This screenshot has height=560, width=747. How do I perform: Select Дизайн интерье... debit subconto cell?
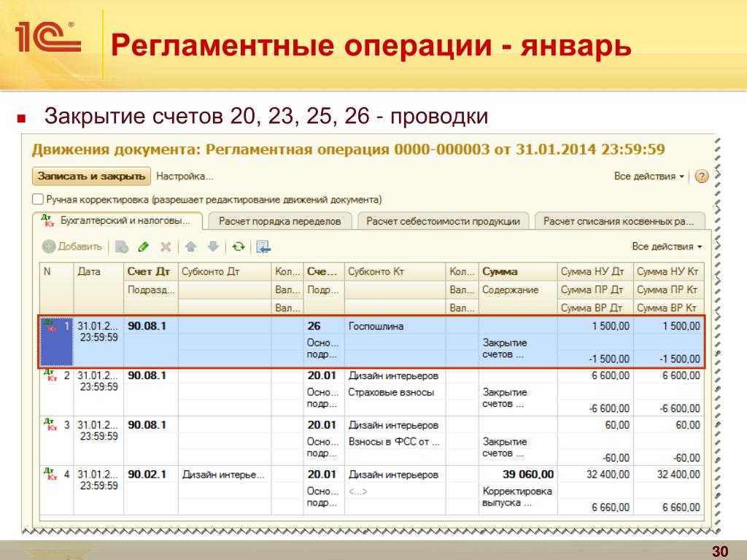(x=225, y=474)
